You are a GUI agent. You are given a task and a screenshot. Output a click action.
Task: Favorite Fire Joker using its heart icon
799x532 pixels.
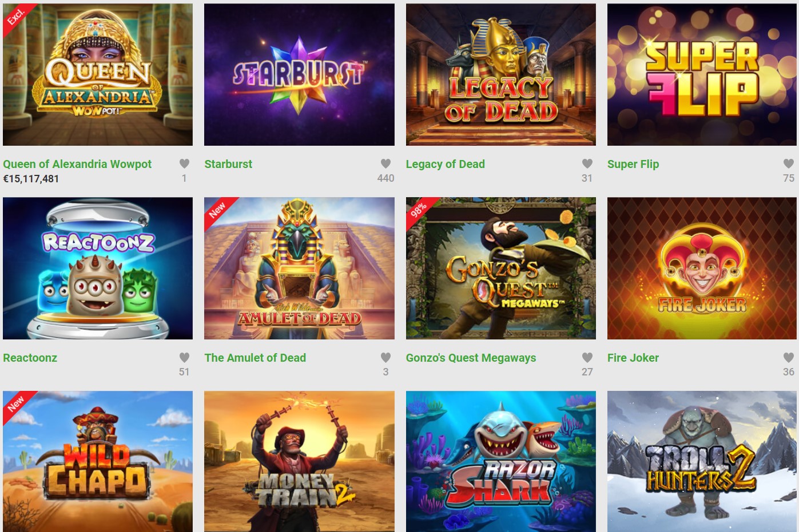788,357
